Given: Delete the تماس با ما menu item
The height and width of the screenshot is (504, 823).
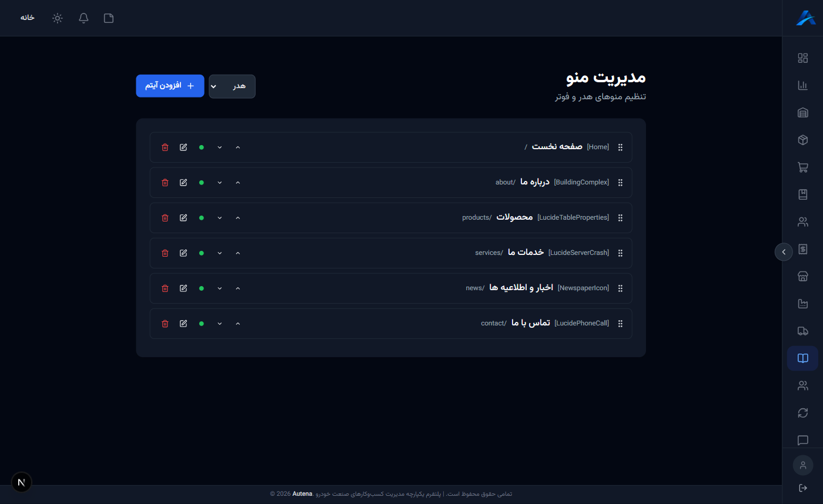Looking at the screenshot, I should click(x=165, y=324).
